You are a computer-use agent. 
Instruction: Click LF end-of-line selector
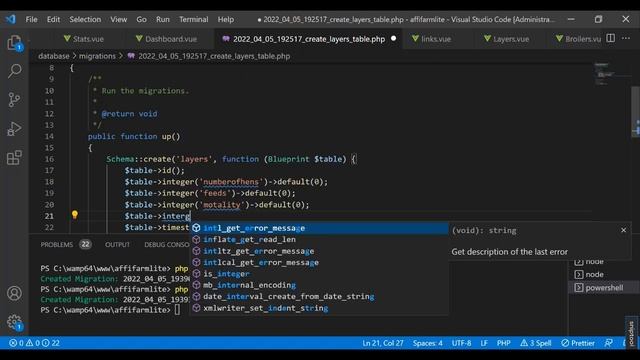pos(484,343)
